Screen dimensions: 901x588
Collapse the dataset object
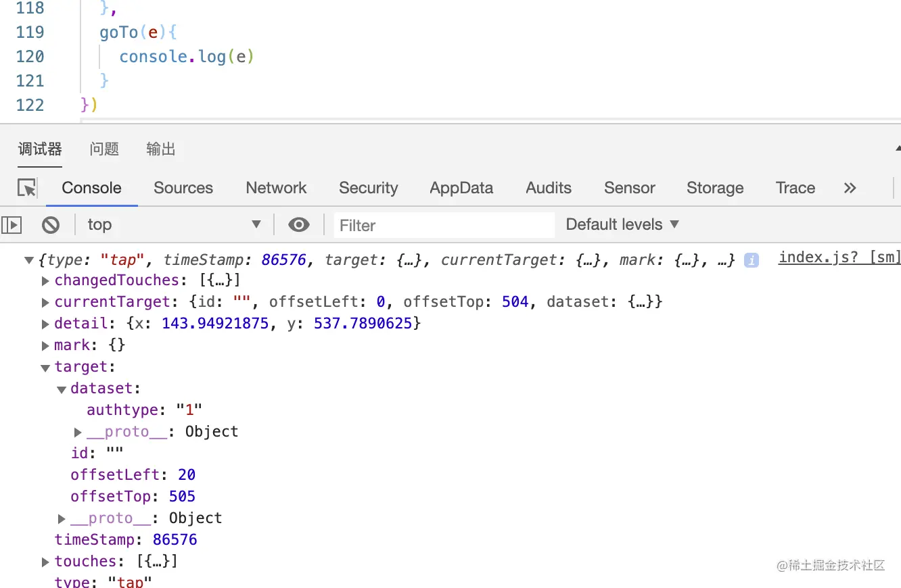point(62,389)
